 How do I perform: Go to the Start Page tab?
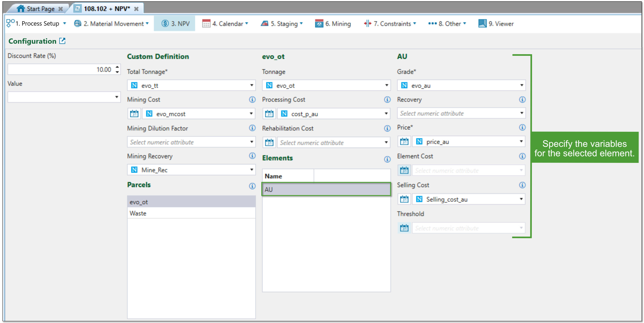(x=37, y=9)
